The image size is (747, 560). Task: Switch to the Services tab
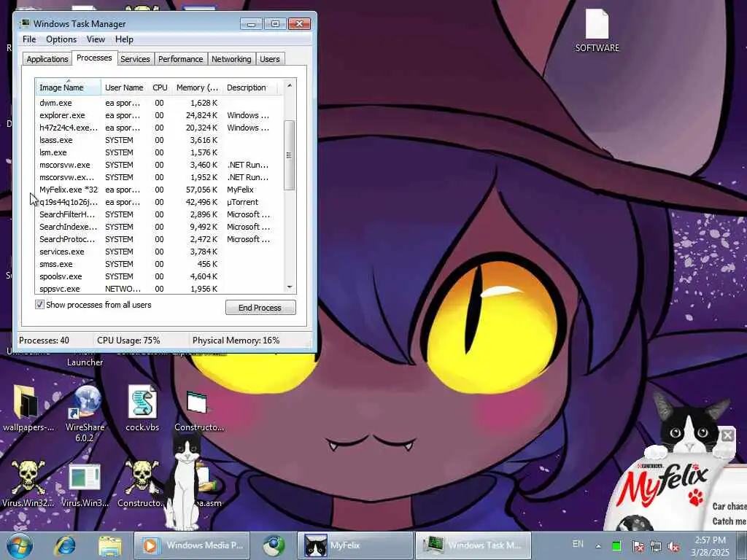135,59
